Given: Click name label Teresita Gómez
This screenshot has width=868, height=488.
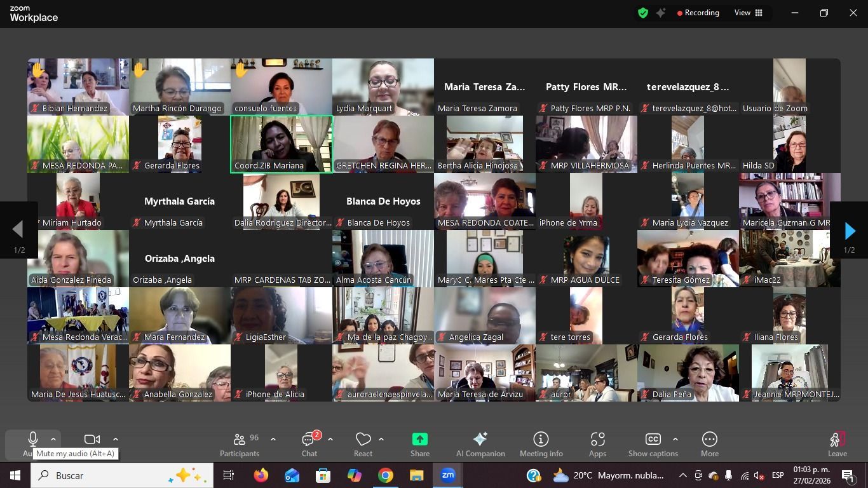Looking at the screenshot, I should pyautogui.click(x=681, y=280).
